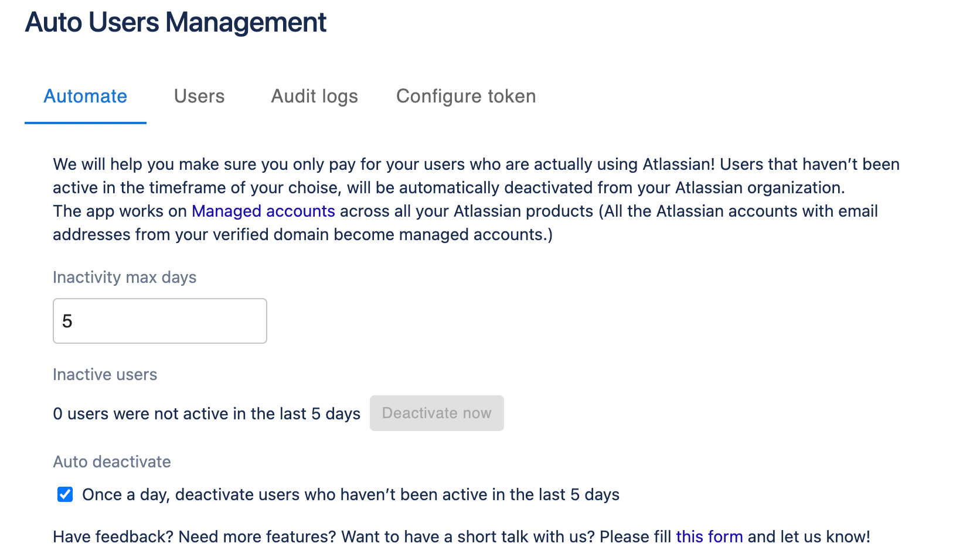Select the Automate tab

click(x=84, y=96)
